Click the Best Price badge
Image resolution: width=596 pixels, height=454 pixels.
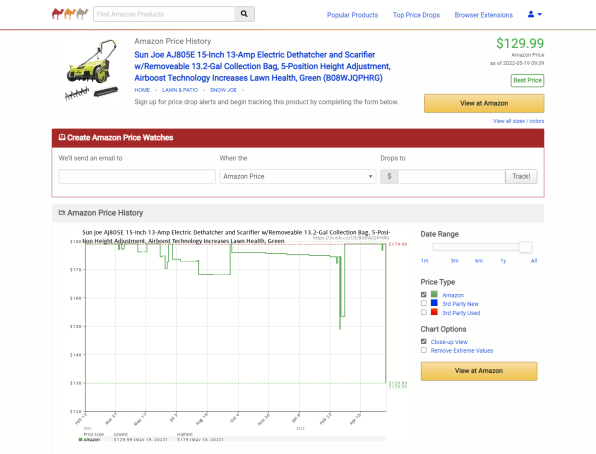[x=527, y=80]
